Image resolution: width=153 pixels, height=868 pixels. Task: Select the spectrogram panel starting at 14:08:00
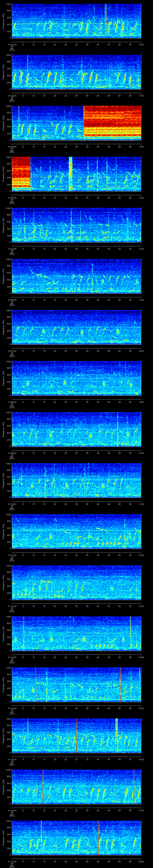pos(77,378)
